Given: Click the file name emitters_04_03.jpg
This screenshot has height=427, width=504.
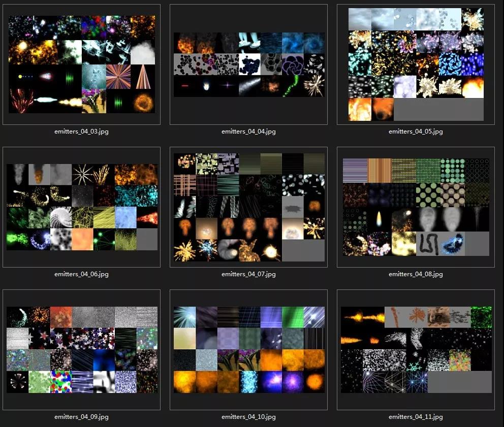Looking at the screenshot, I should pos(81,132).
